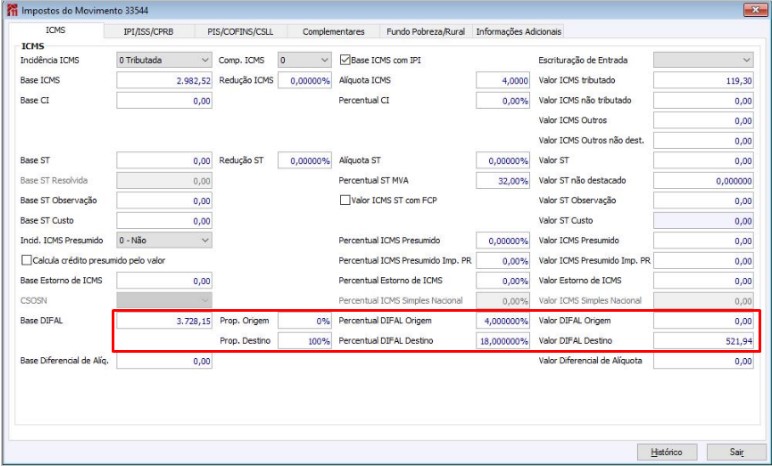This screenshot has height=466, width=772.
Task: Close the Impostos do Movimento window
Action: (755, 10)
